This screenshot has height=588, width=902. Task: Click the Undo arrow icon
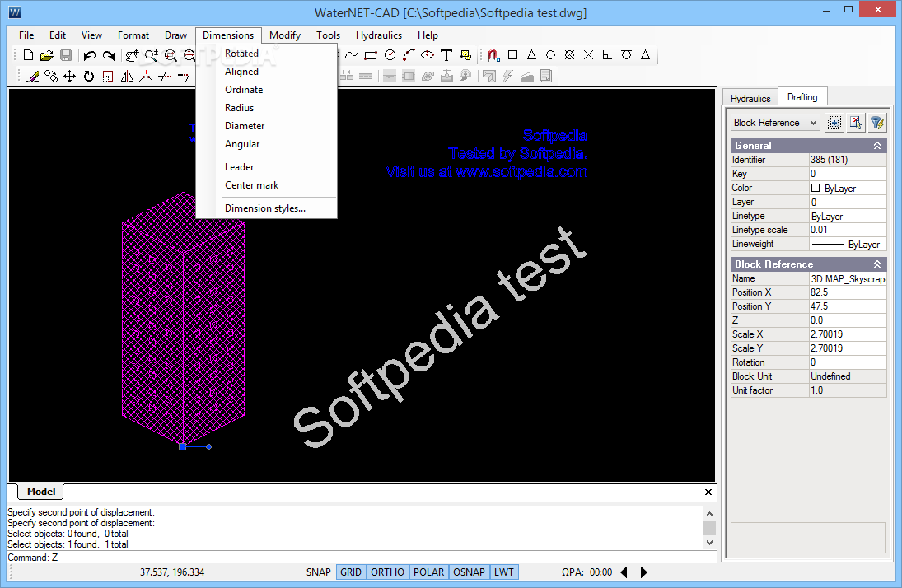(x=89, y=55)
